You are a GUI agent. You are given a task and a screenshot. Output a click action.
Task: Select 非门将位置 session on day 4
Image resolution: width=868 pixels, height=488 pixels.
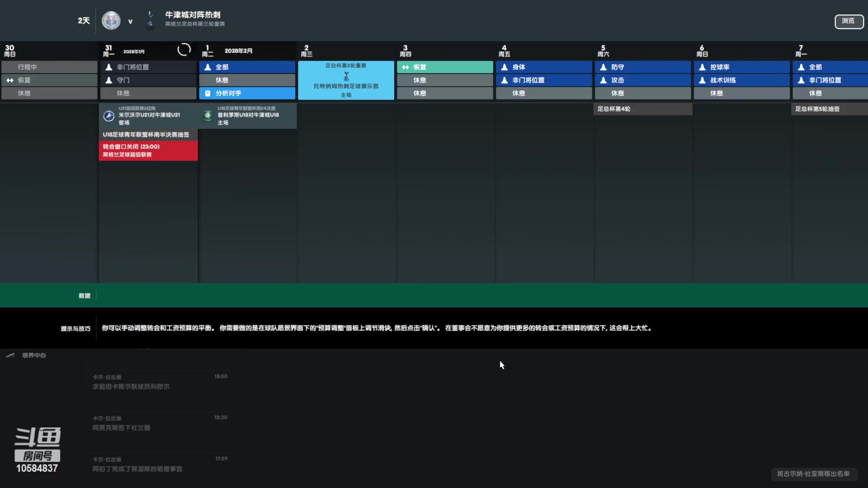[544, 80]
